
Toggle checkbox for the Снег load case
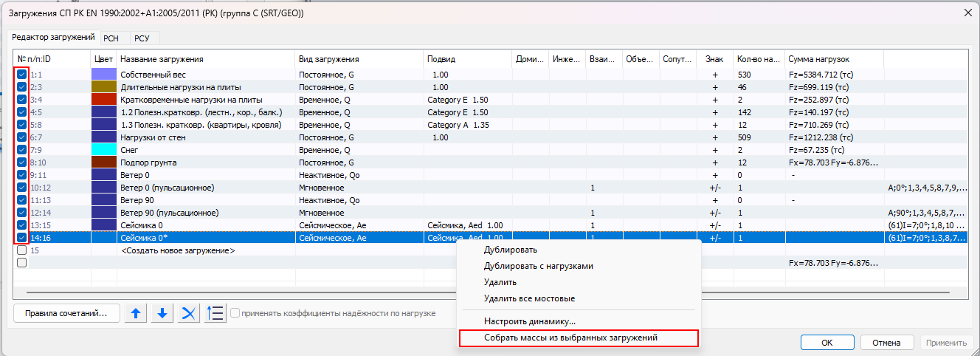(22, 150)
